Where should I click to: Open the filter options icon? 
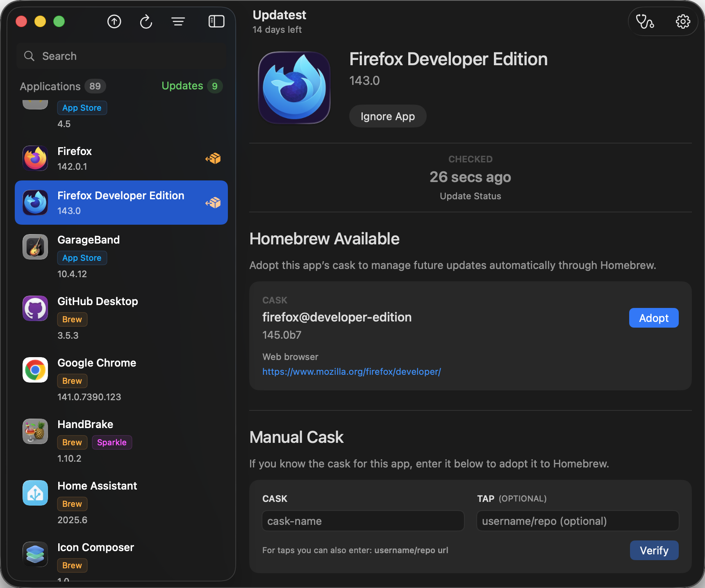coord(178,21)
